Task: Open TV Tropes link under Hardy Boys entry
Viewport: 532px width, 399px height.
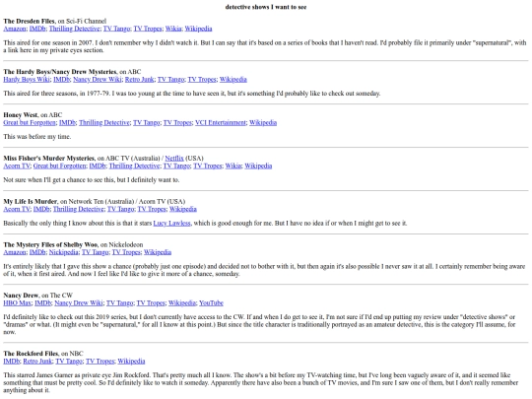Action: pyautogui.click(x=202, y=80)
